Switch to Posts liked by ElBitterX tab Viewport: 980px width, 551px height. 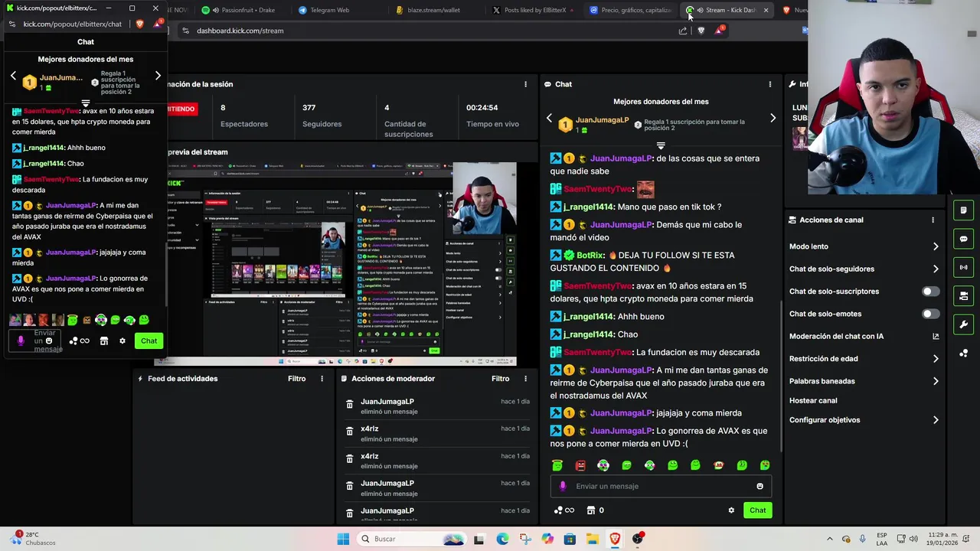(x=535, y=10)
